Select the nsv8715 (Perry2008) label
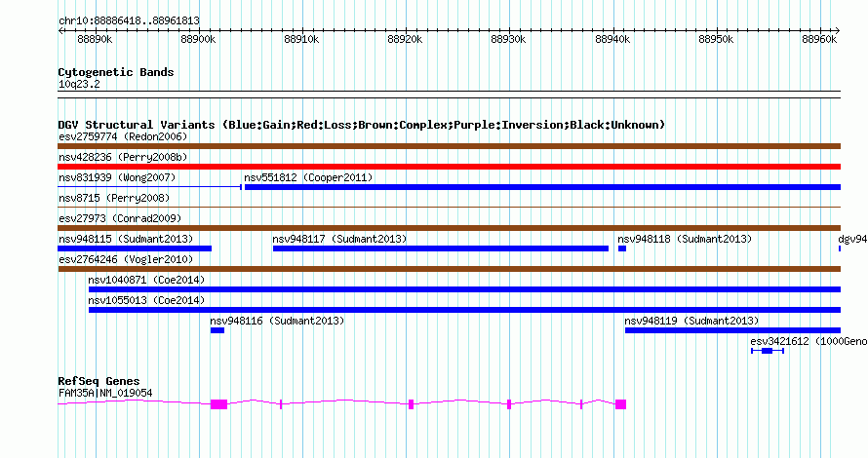This screenshot has height=458, width=868. coord(114,198)
